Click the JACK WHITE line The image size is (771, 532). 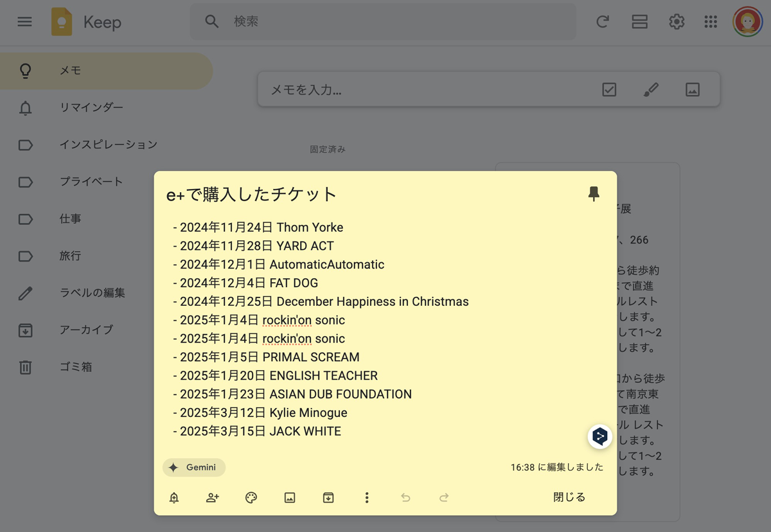tap(257, 432)
